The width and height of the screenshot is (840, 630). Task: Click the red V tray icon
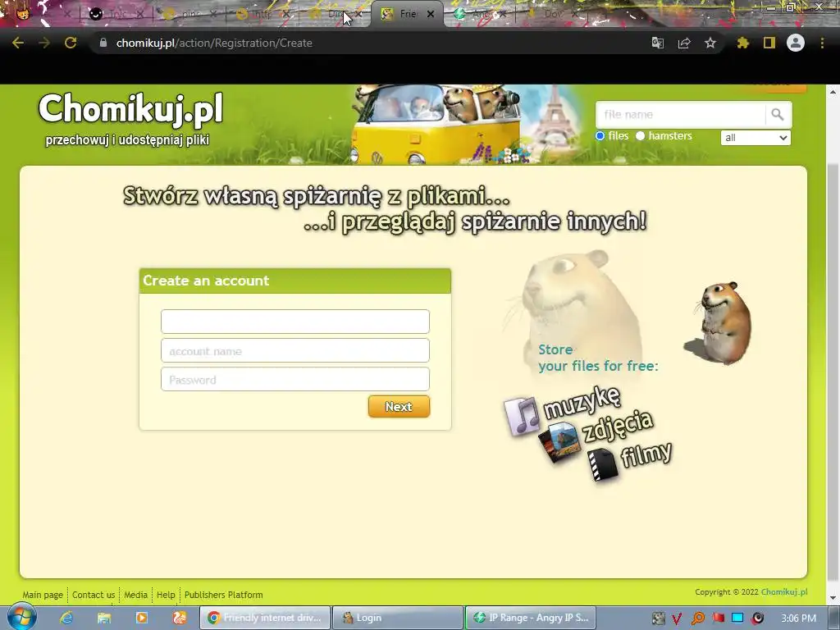(677, 619)
